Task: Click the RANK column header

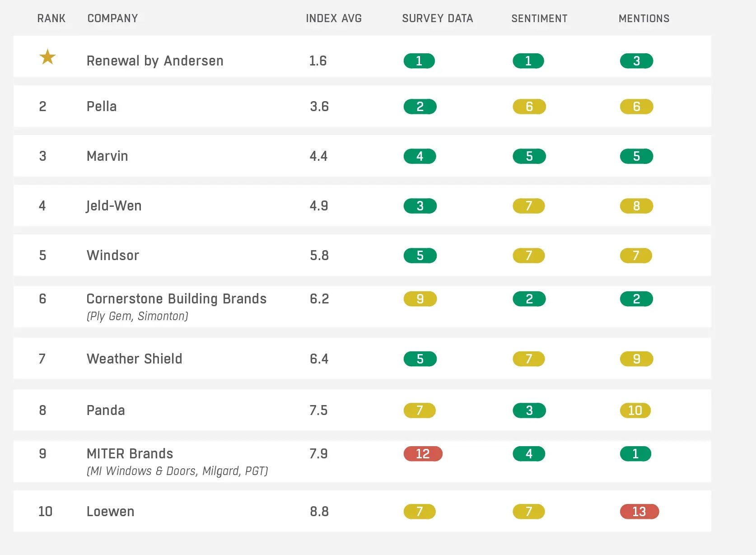Action: [51, 19]
